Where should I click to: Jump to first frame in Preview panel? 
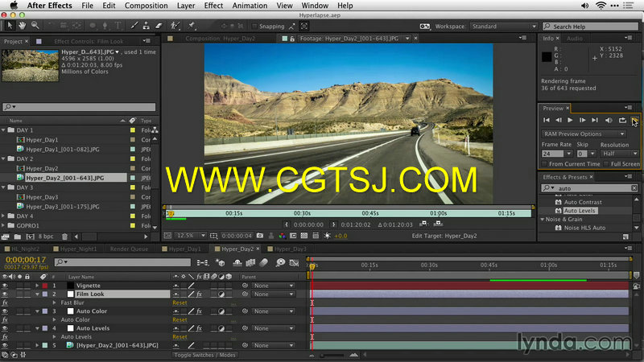[x=547, y=120]
